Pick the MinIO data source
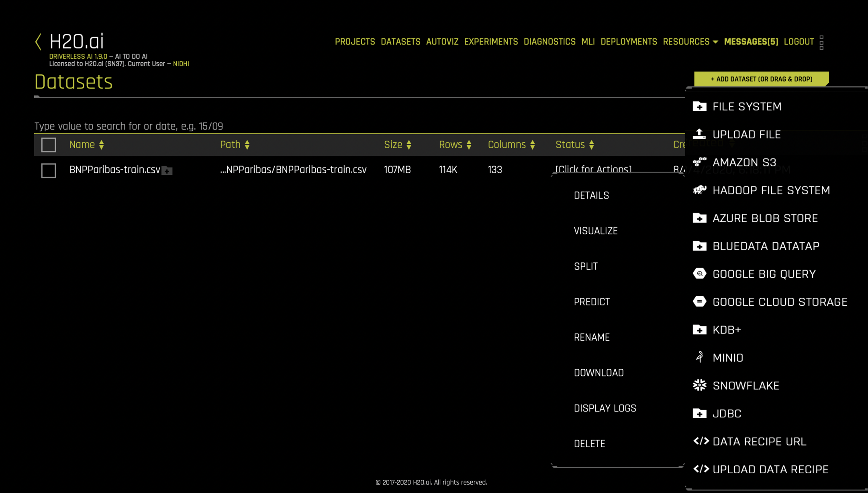 pyautogui.click(x=728, y=357)
